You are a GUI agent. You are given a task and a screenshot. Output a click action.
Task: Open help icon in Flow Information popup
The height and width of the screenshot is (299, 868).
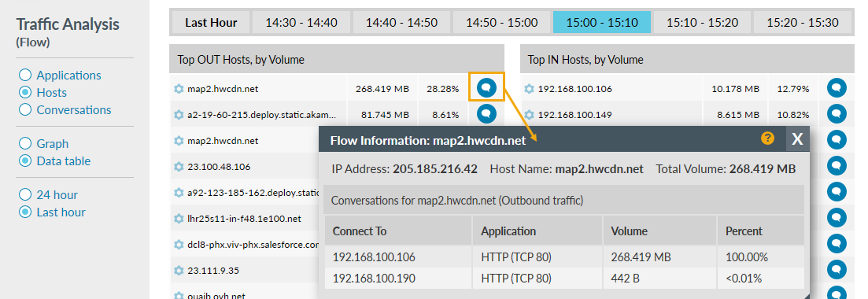click(768, 138)
